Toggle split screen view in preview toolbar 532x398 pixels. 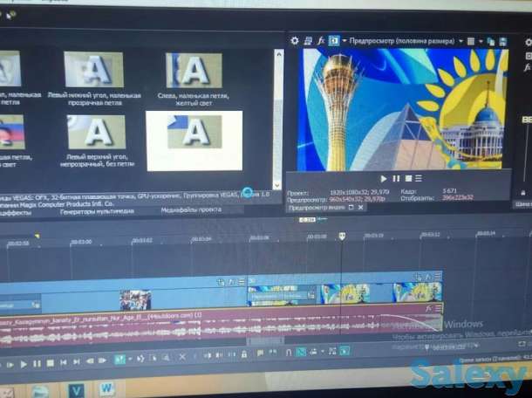click(334, 41)
